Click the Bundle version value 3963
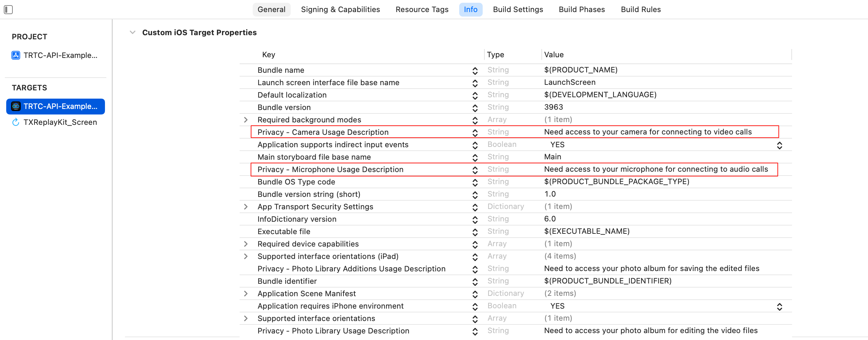Viewport: 868px width, 340px height. coord(553,107)
